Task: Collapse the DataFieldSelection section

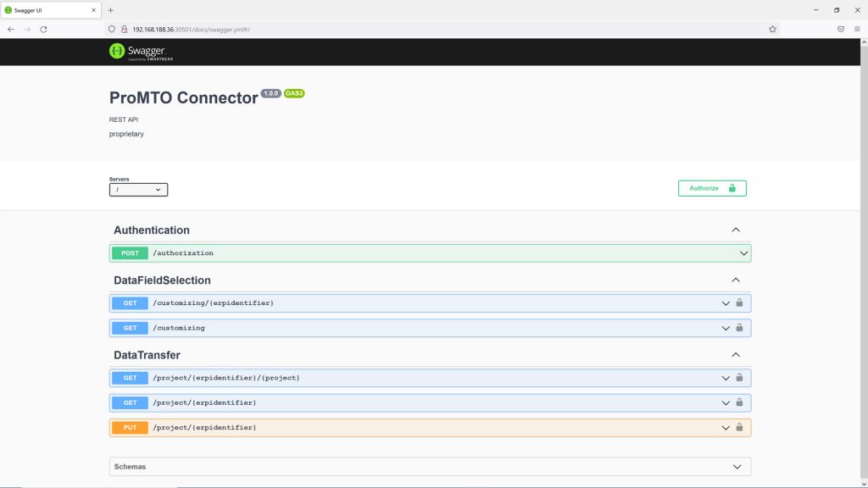Action: pyautogui.click(x=735, y=280)
